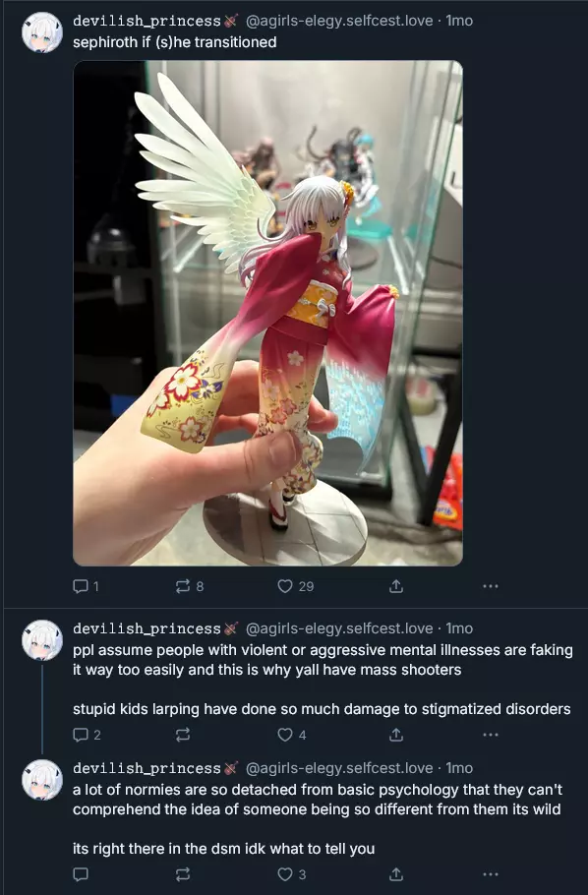Like the post with 3 likes
588x895 pixels.
tap(292, 874)
